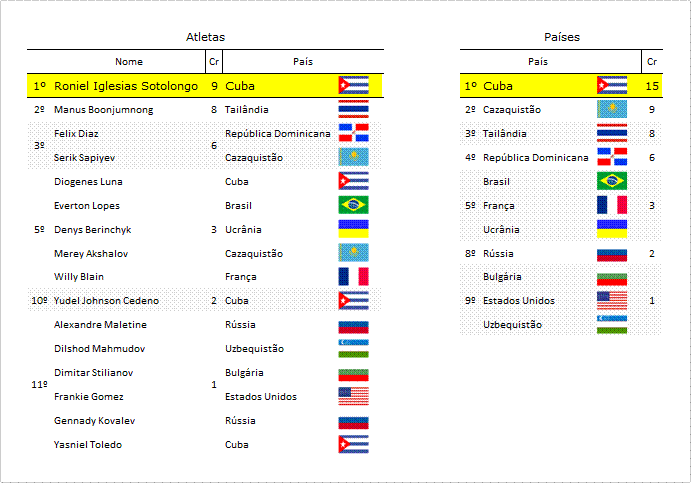Click Dominican Republic flag next to Felix Diaz
The image size is (691, 483).
(x=353, y=133)
